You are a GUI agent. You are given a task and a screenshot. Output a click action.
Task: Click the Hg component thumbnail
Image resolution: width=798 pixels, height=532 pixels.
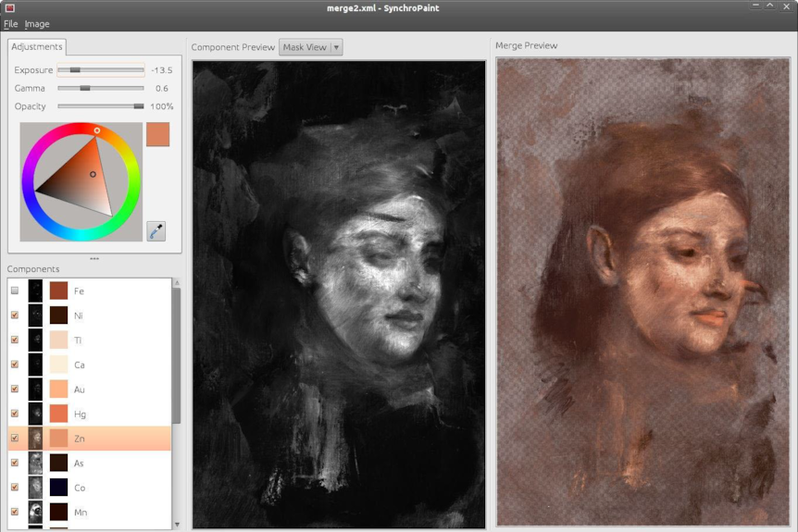pos(35,414)
